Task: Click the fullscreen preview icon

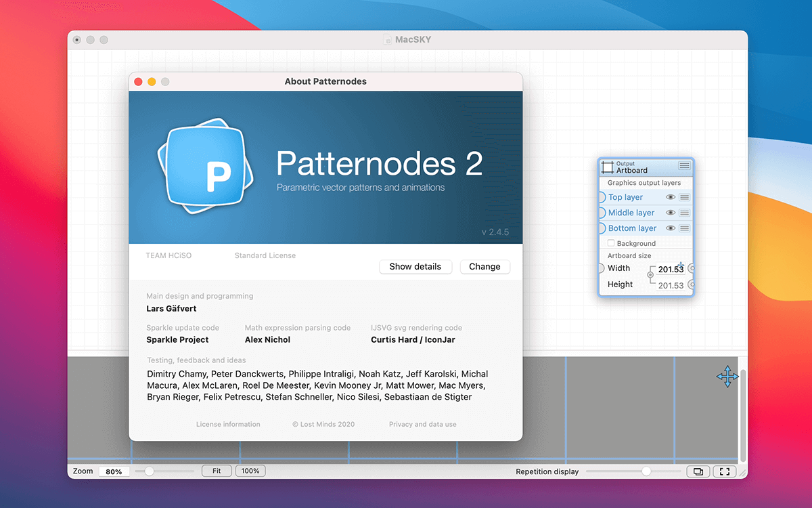Action: coord(725,471)
